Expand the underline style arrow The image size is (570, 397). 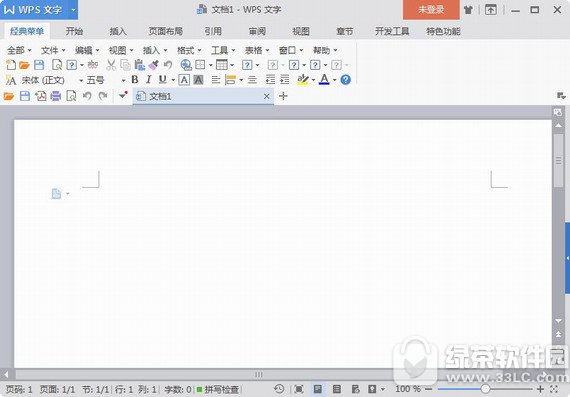click(173, 80)
